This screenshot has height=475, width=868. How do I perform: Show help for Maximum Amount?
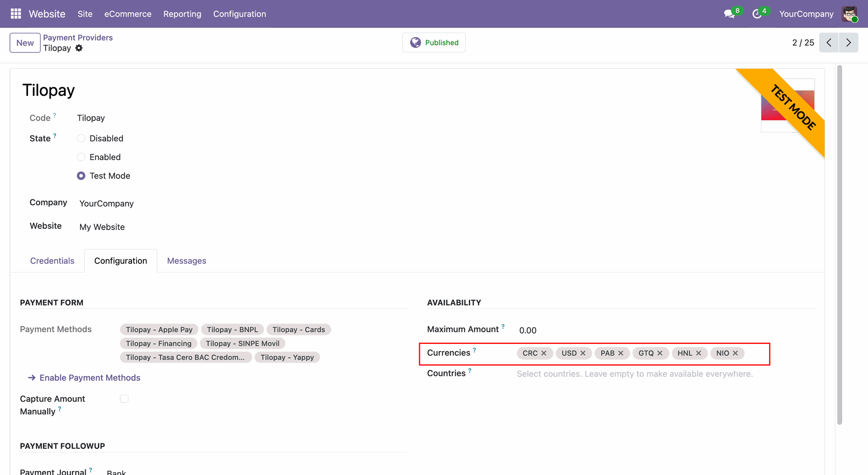503,326
